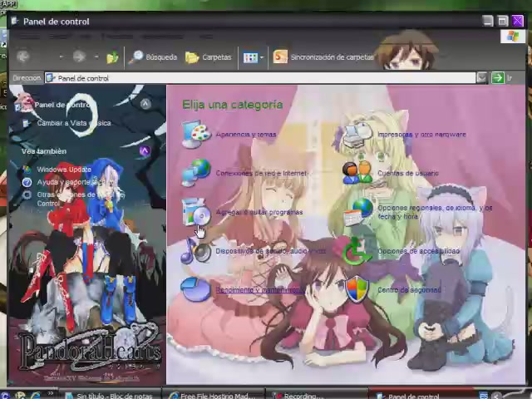The height and width of the screenshot is (399, 532).
Task: Open the Favoritos menu
Action: pos(117,36)
